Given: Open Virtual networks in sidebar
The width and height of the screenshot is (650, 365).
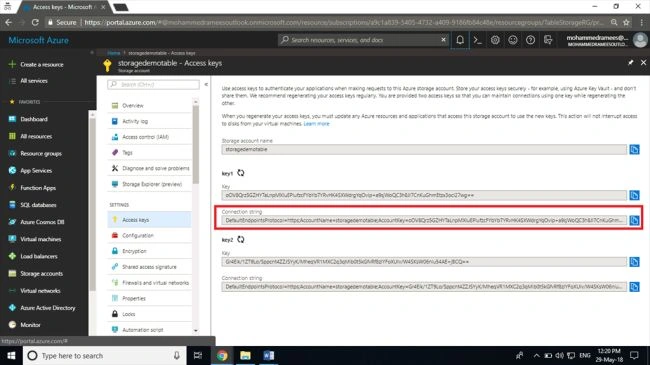Looking at the screenshot, I should point(40,291).
